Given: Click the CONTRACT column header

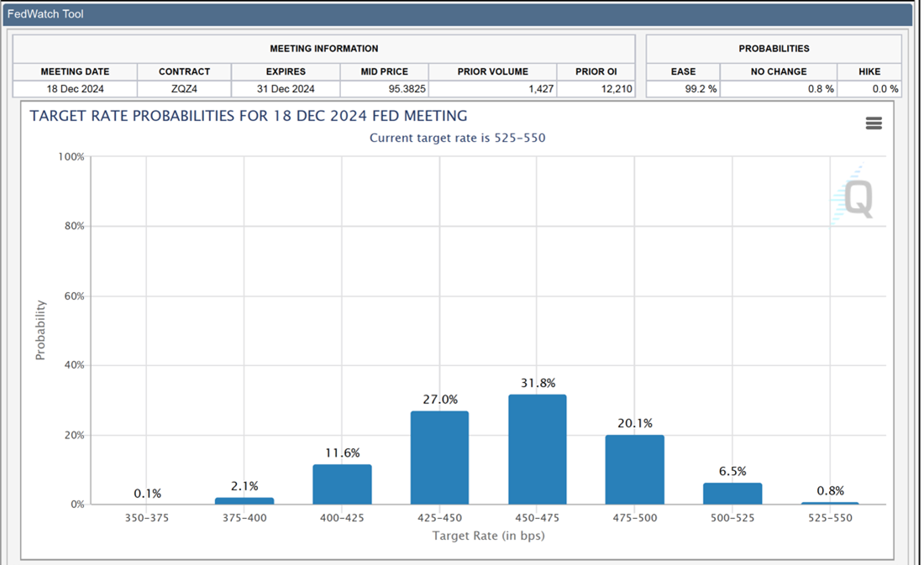Looking at the screenshot, I should tap(185, 72).
